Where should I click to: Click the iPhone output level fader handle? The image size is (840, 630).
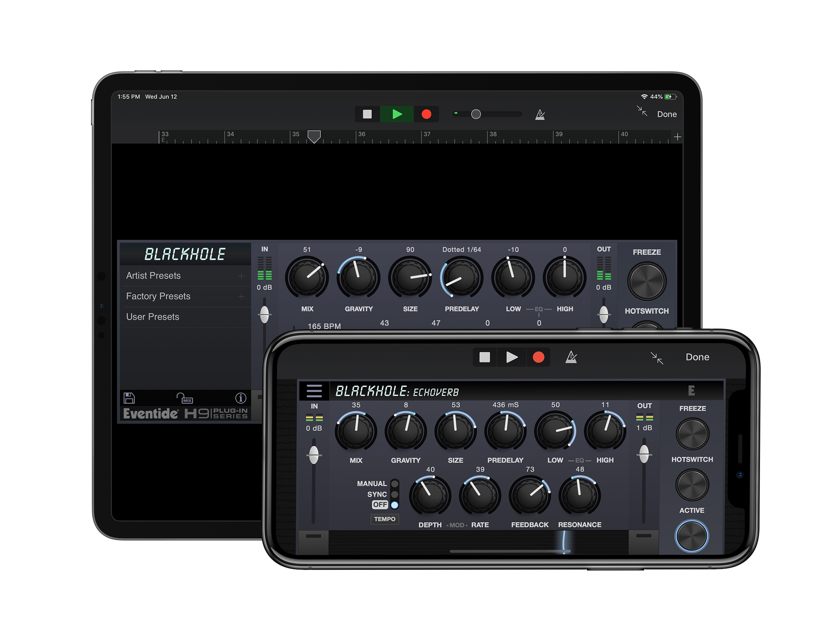coord(644,454)
